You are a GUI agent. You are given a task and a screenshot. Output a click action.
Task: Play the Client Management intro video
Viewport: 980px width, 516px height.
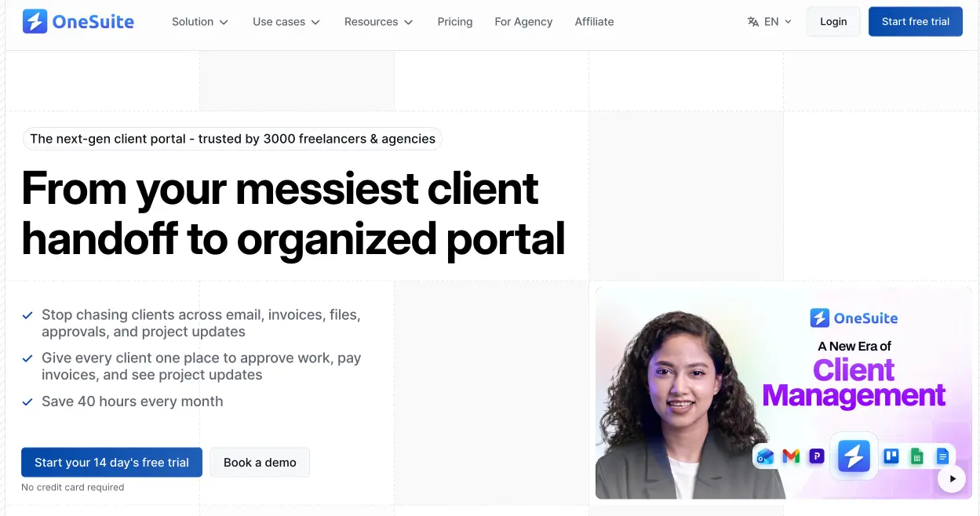click(952, 478)
